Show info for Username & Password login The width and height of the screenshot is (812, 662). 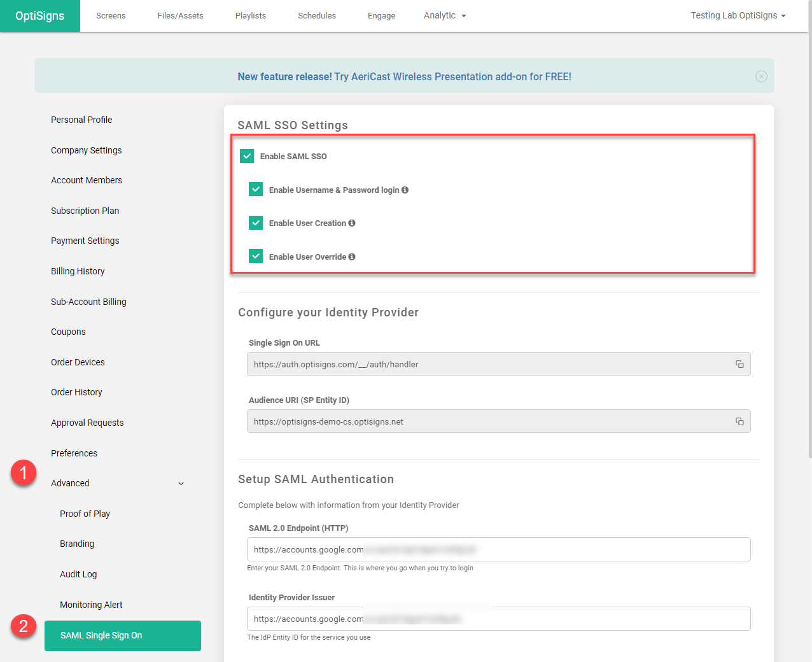tap(405, 190)
